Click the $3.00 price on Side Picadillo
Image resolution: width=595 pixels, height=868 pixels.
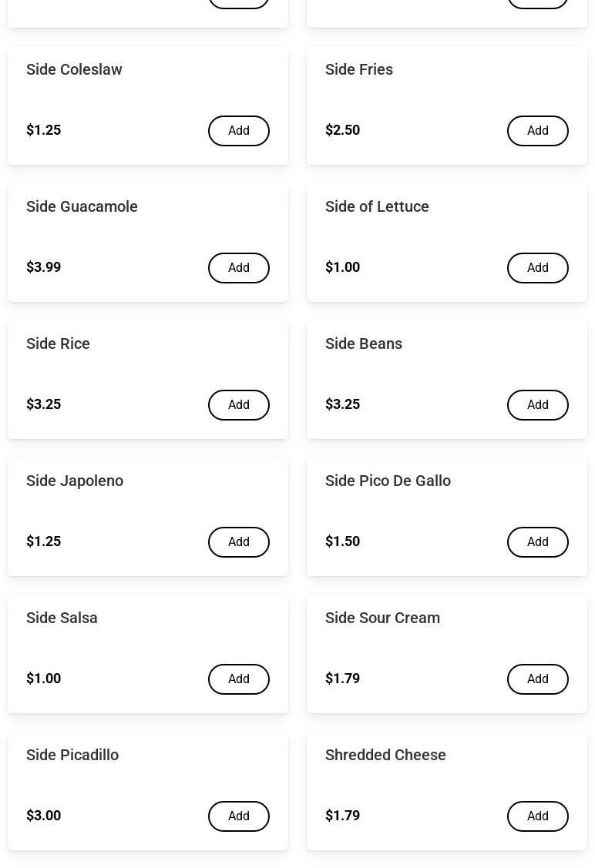(x=43, y=816)
